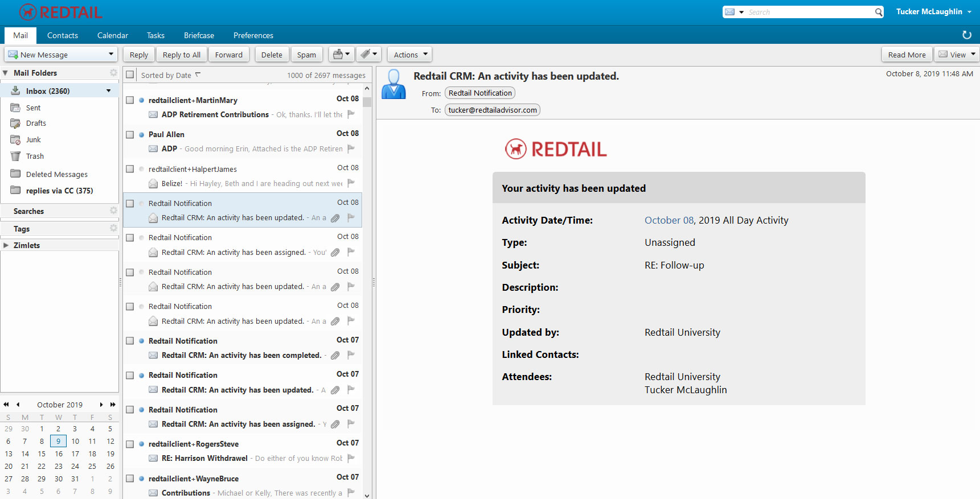Screen dimensions: 980x499
Task: Click the search magnifier icon
Action: [879, 12]
